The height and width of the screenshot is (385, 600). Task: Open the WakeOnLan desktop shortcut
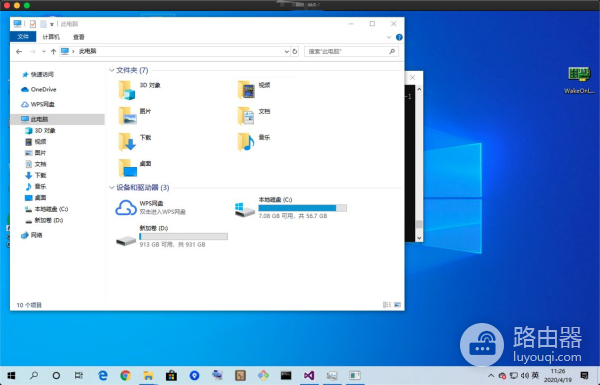tap(579, 80)
